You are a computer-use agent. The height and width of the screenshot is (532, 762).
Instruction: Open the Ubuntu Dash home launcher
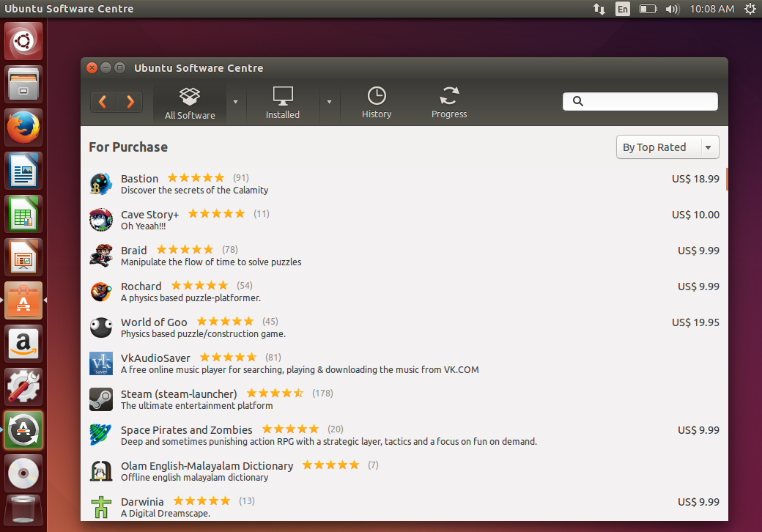pos(23,41)
